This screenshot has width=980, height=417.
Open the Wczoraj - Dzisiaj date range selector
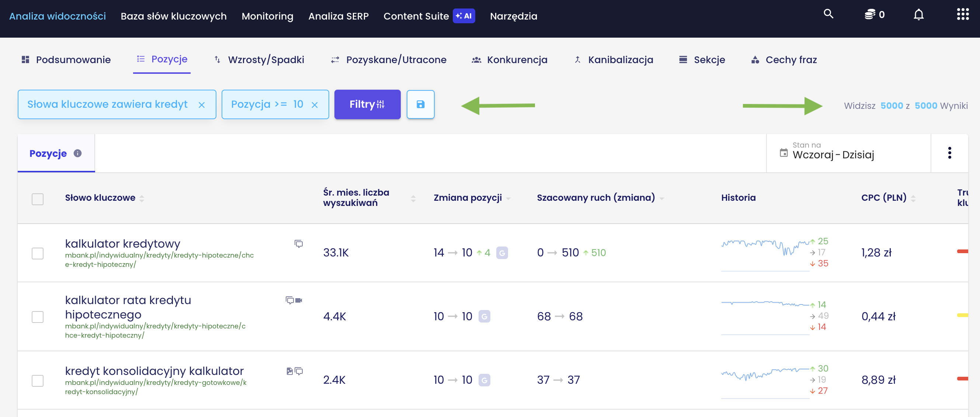(848, 153)
